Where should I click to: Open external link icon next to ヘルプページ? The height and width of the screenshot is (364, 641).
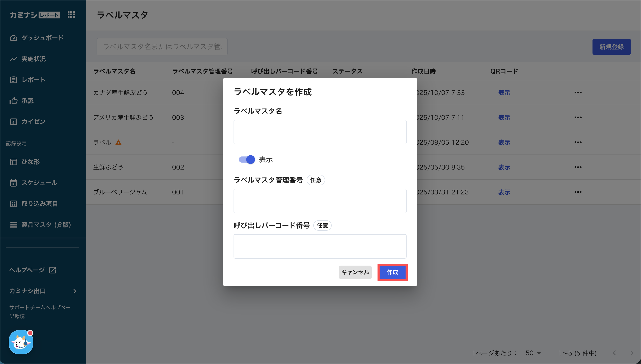(53, 270)
